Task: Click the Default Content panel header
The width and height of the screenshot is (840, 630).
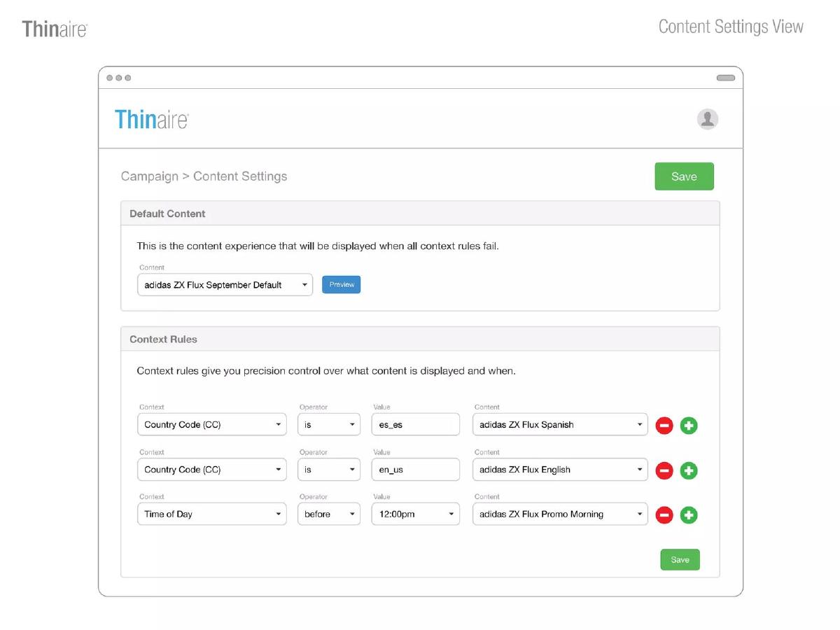Action: (x=420, y=213)
